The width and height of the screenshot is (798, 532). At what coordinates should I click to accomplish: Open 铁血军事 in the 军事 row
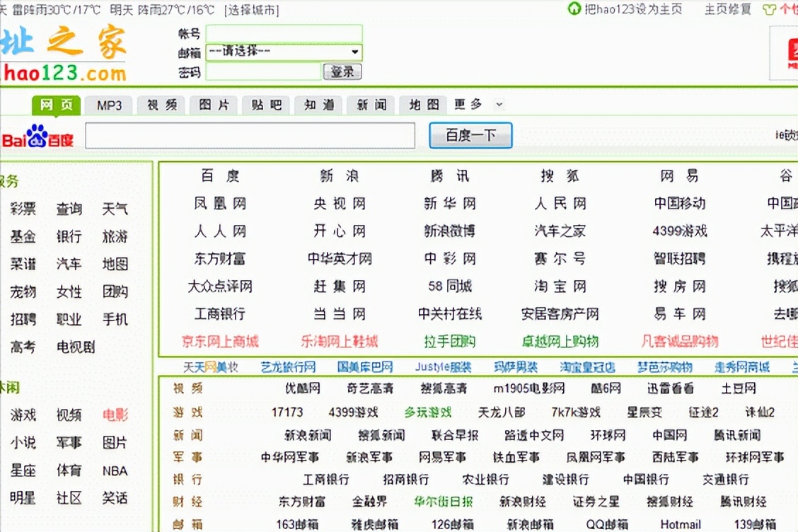click(516, 458)
